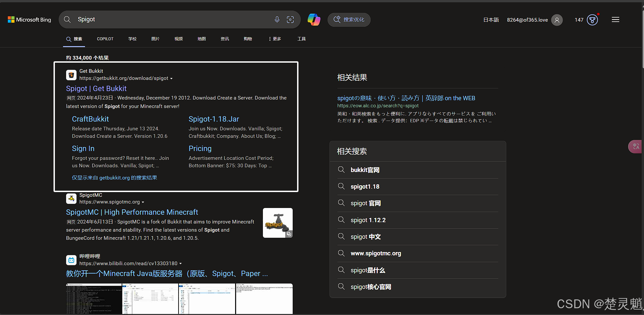Switch to the COPILOT tab
Screen dimensions: 644x315
[105, 39]
